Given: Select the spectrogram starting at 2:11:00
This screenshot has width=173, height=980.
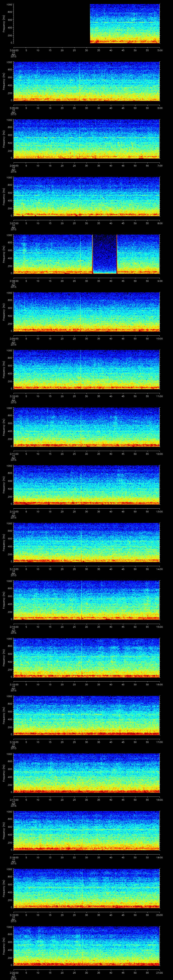Looking at the screenshot, I should point(87,427).
